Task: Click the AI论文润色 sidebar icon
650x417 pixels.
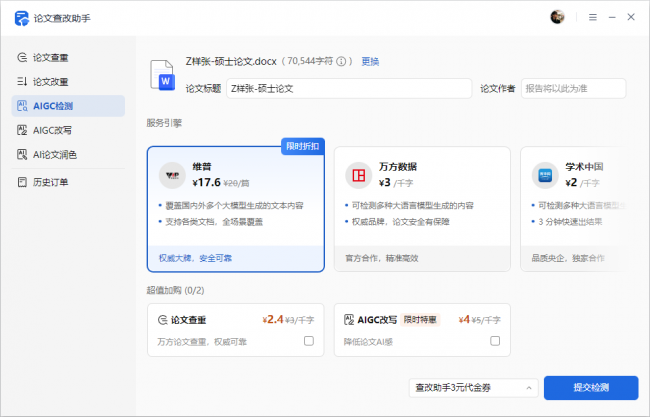Action: 23,154
